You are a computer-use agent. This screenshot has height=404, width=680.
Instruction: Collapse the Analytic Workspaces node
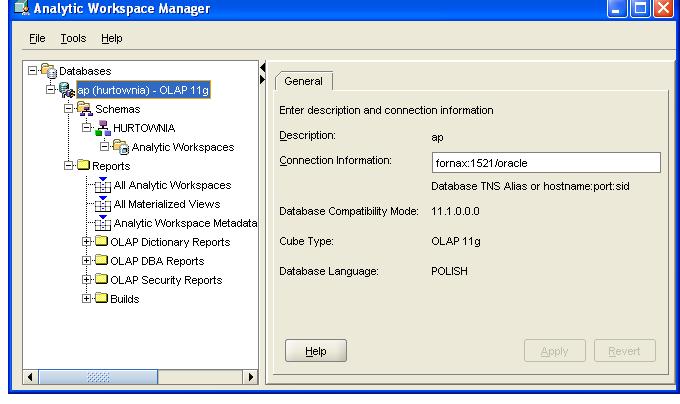[105, 147]
